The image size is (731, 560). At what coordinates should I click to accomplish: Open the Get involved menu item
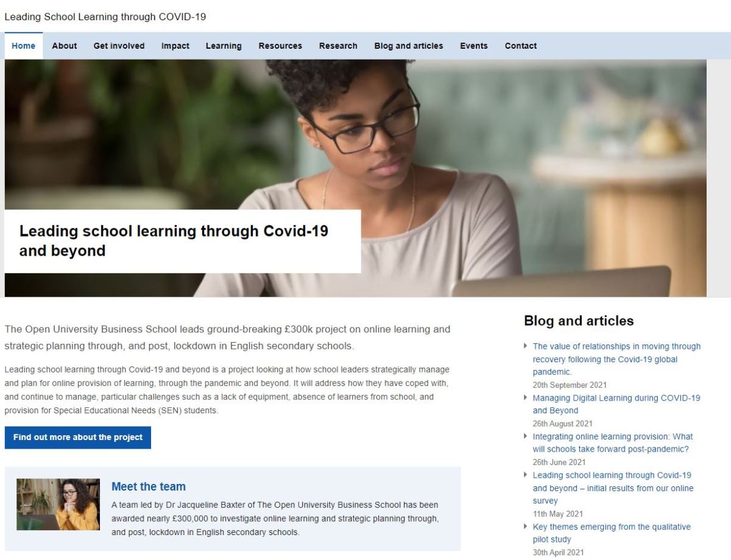119,46
